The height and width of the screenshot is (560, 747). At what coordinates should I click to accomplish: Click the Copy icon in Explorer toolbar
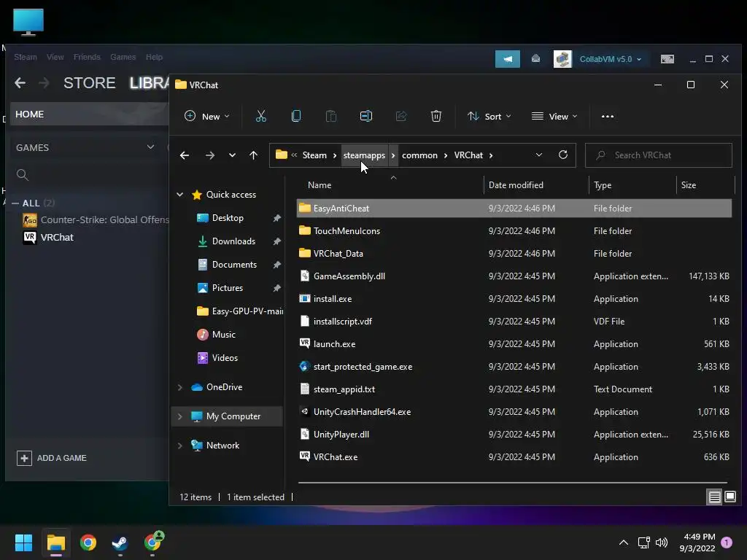pos(296,116)
